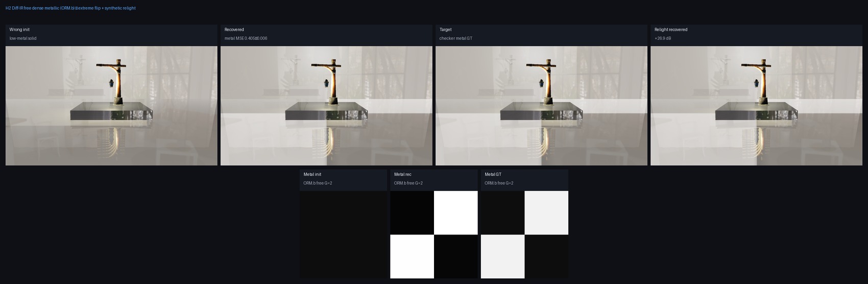868x284 pixels.
Task: Click the page title H2 Diff-IR heading
Action: [x=70, y=8]
